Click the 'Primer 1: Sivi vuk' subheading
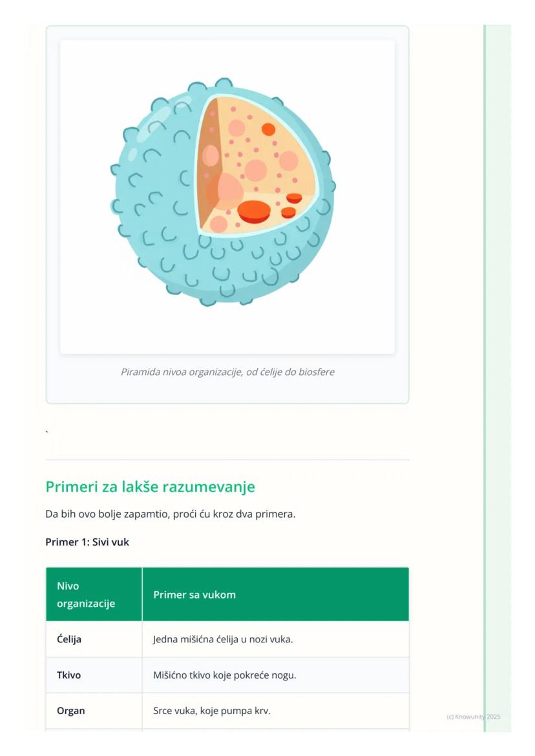Screen dimensions: 535x756 pos(87,542)
